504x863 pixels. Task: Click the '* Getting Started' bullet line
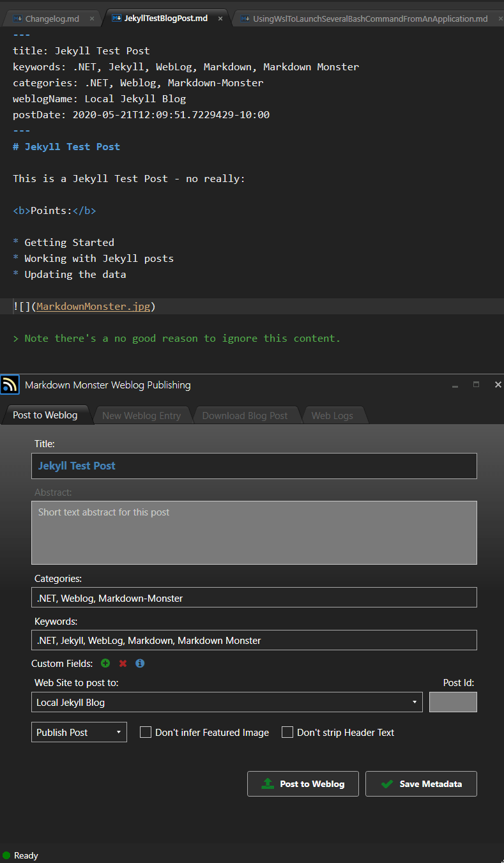[x=63, y=242]
